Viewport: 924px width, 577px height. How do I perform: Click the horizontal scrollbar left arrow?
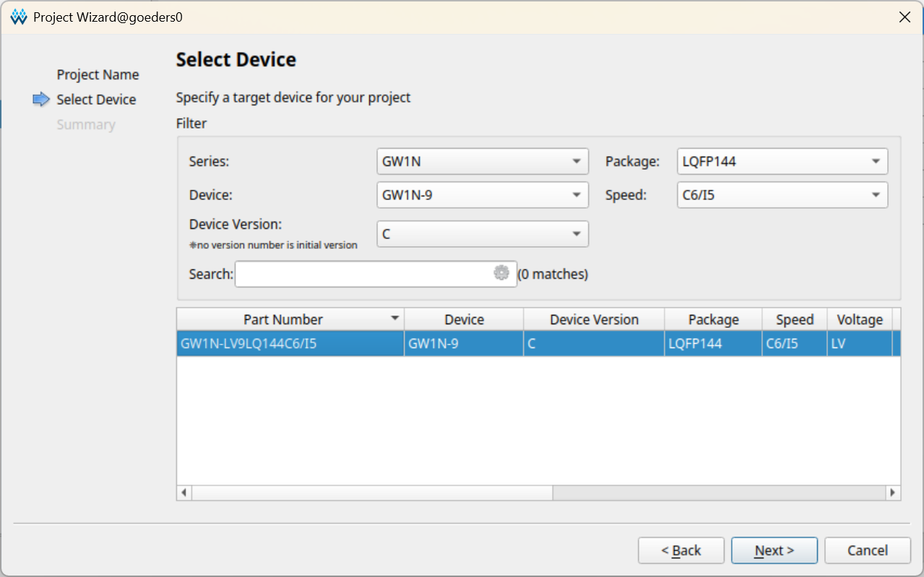click(184, 493)
